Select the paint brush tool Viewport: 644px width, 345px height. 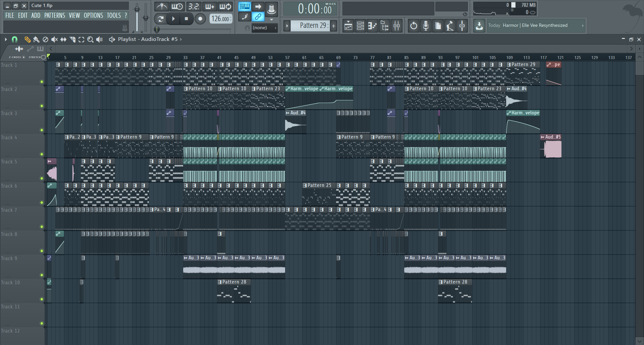36,39
